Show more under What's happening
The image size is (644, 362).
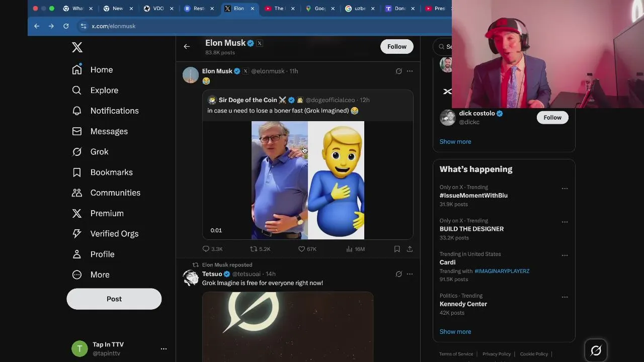point(455,332)
